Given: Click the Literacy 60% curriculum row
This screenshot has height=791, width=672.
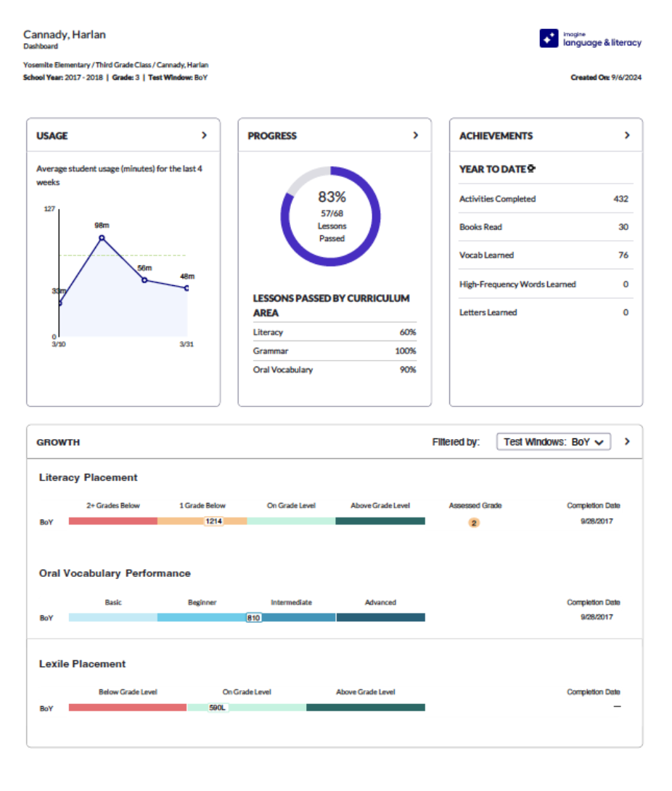Looking at the screenshot, I should click(x=335, y=332).
